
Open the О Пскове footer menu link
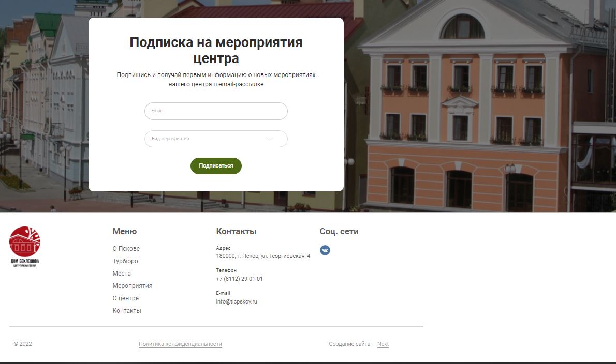pyautogui.click(x=126, y=249)
